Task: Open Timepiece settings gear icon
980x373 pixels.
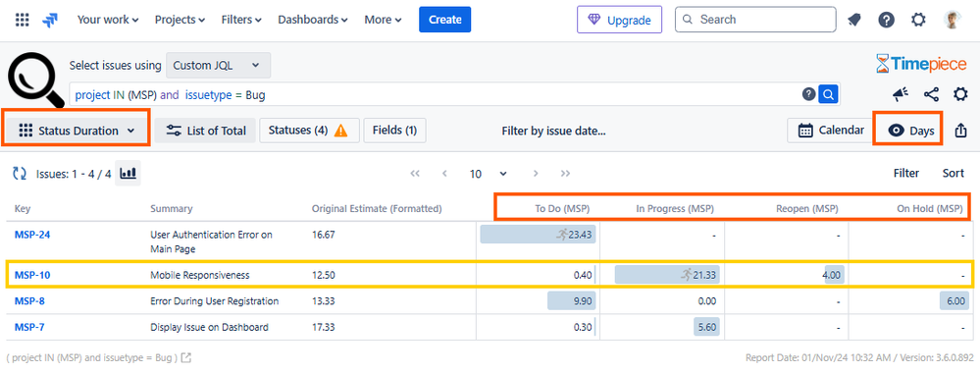Action: [960, 94]
